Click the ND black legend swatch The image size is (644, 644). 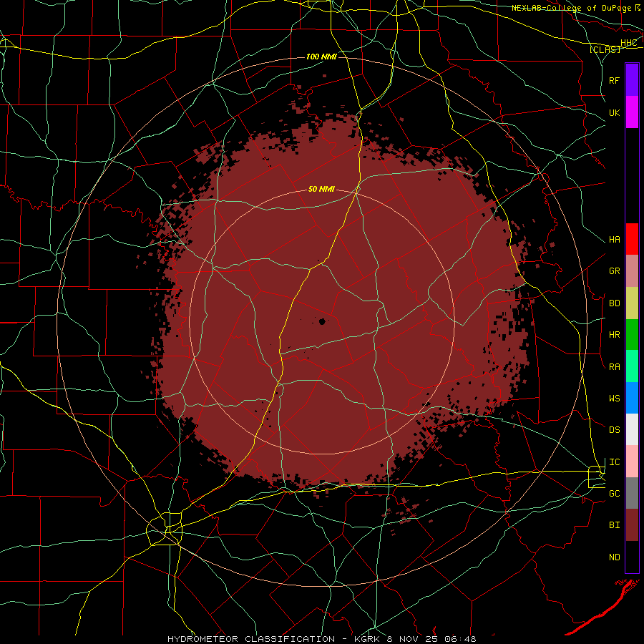[x=632, y=557]
